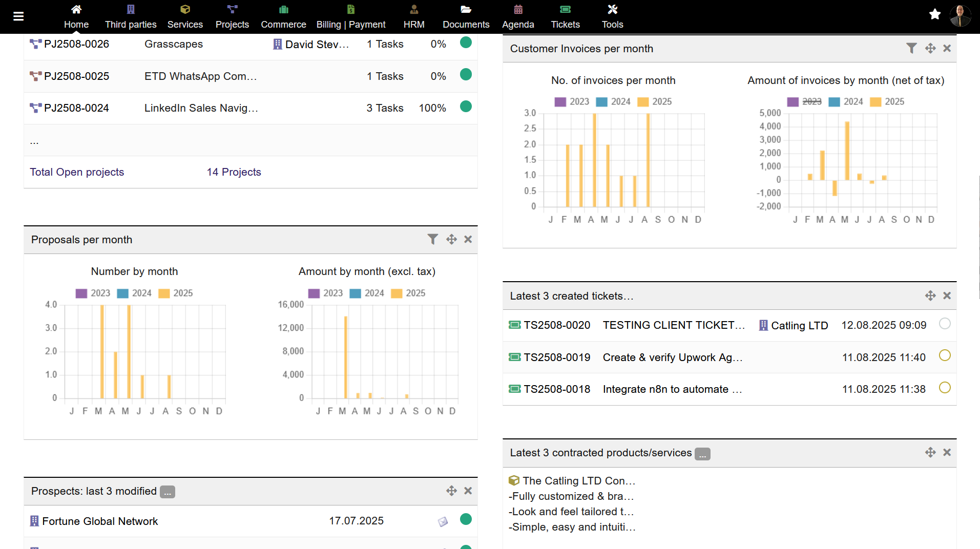Screen dimensions: 980x549
Task: Expand the project list ellipsis row
Action: pyautogui.click(x=34, y=141)
